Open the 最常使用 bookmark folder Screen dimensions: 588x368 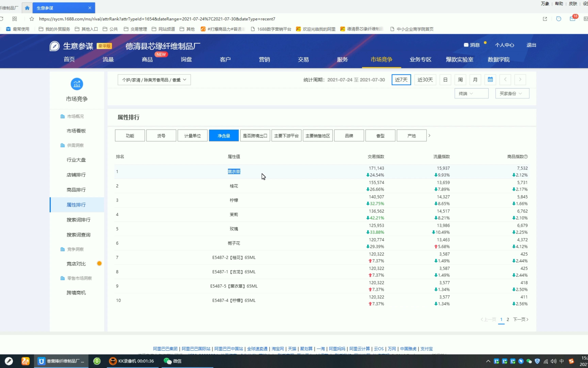[18, 29]
